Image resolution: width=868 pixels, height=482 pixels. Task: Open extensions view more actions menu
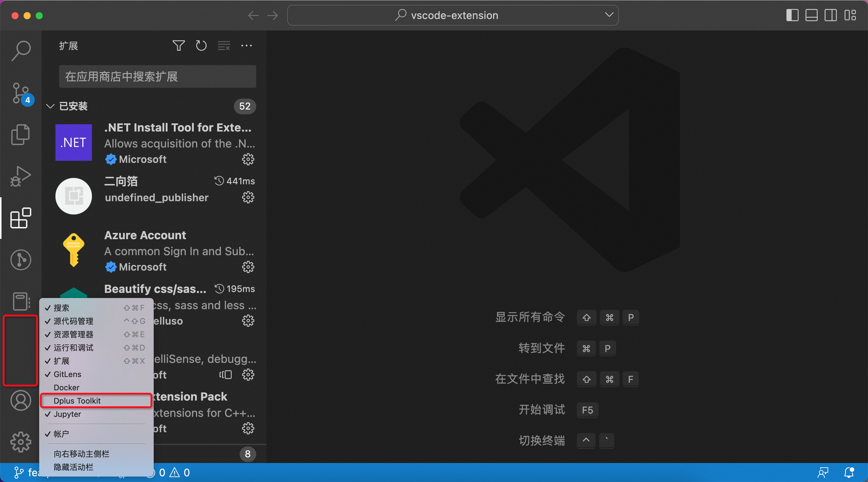[x=246, y=46]
